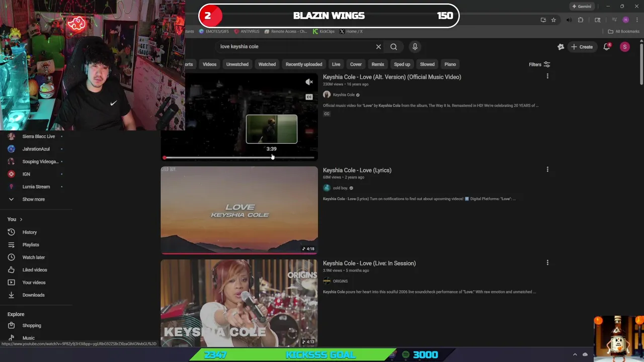Toggle captions on the video preview
This screenshot has height=362, width=644.
click(x=309, y=97)
